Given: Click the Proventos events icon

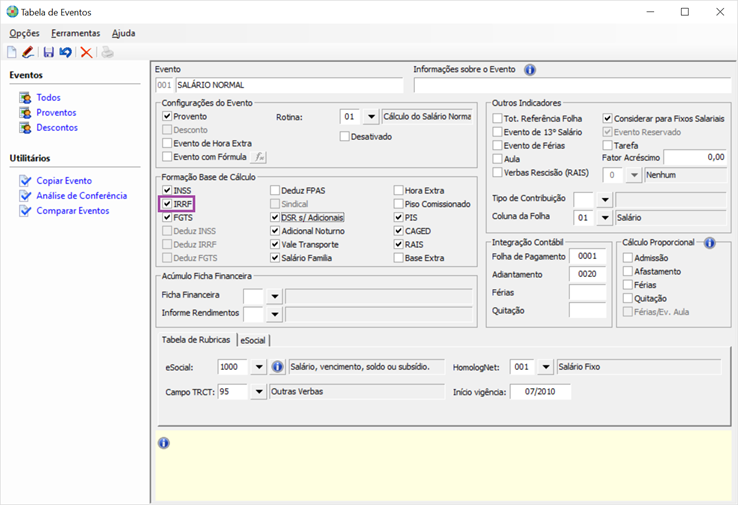Looking at the screenshot, I should 25,113.
